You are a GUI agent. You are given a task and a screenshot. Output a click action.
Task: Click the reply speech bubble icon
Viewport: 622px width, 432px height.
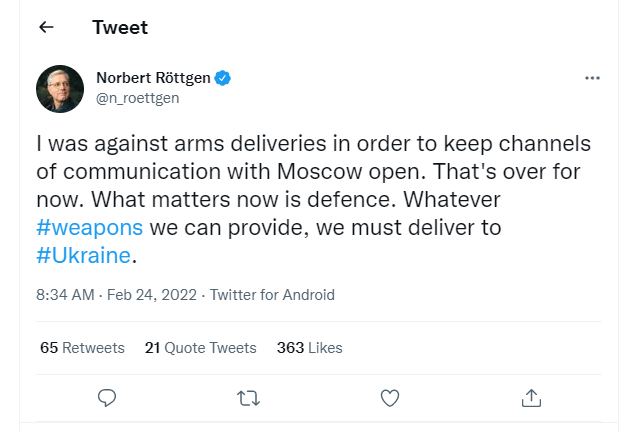click(x=108, y=398)
